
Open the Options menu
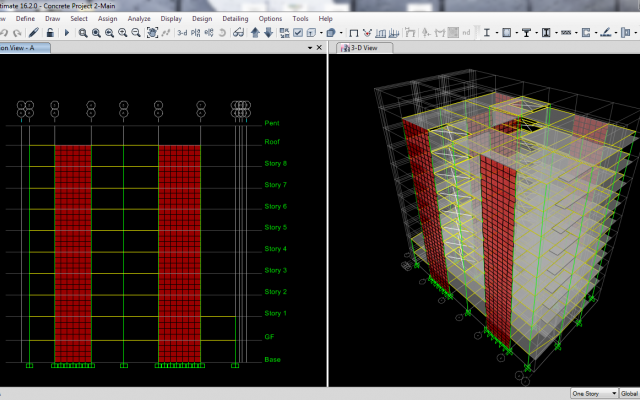[270, 18]
